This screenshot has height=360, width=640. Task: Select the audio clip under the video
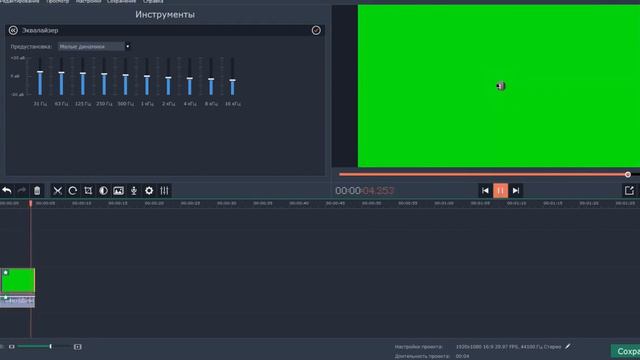[x=18, y=301]
